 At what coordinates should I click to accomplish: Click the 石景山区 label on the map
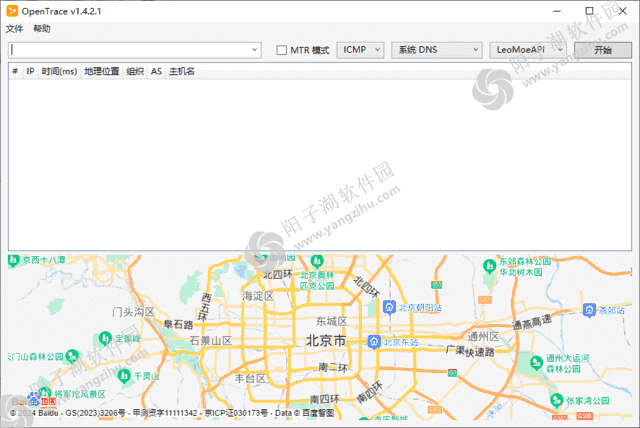[211, 340]
